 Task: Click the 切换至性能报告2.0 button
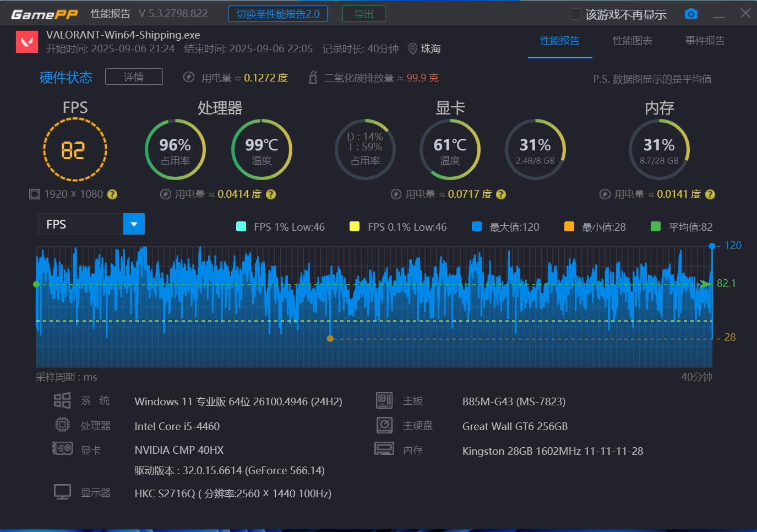pos(278,14)
